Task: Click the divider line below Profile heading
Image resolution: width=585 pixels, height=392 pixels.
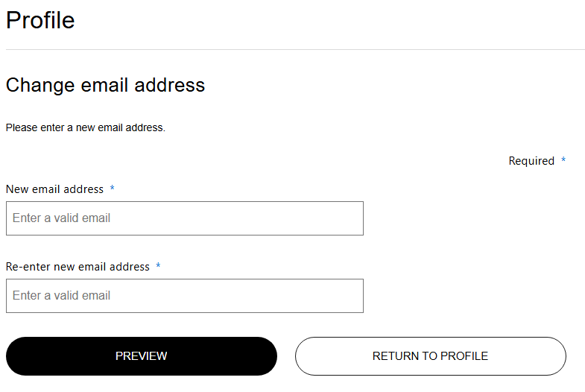Action: pyautogui.click(x=295, y=50)
